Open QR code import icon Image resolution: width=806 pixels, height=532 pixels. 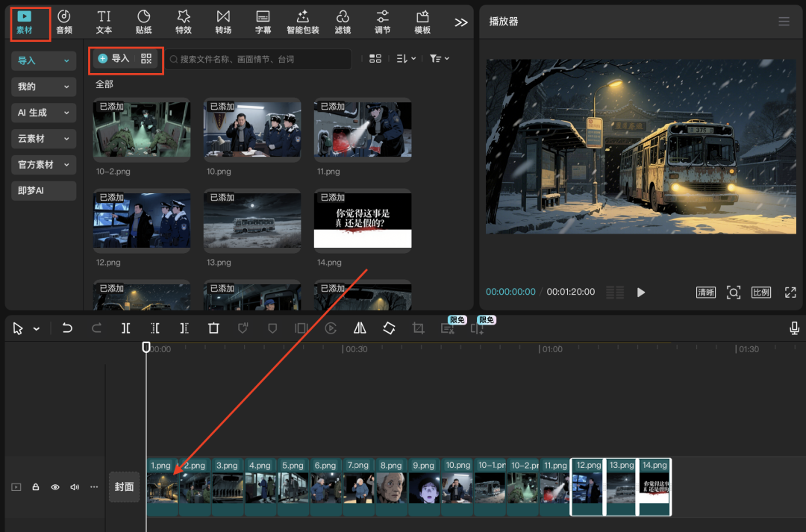click(x=146, y=58)
